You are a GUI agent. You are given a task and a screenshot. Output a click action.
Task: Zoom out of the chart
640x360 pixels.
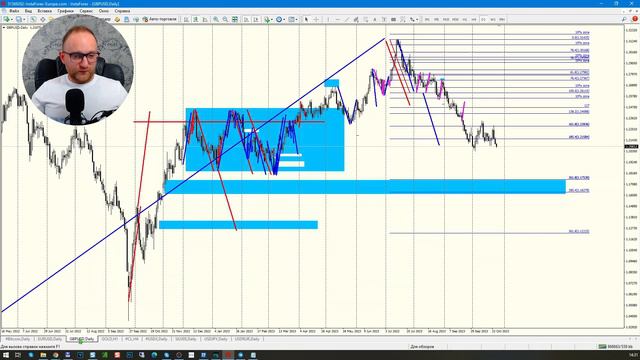pos(225,19)
